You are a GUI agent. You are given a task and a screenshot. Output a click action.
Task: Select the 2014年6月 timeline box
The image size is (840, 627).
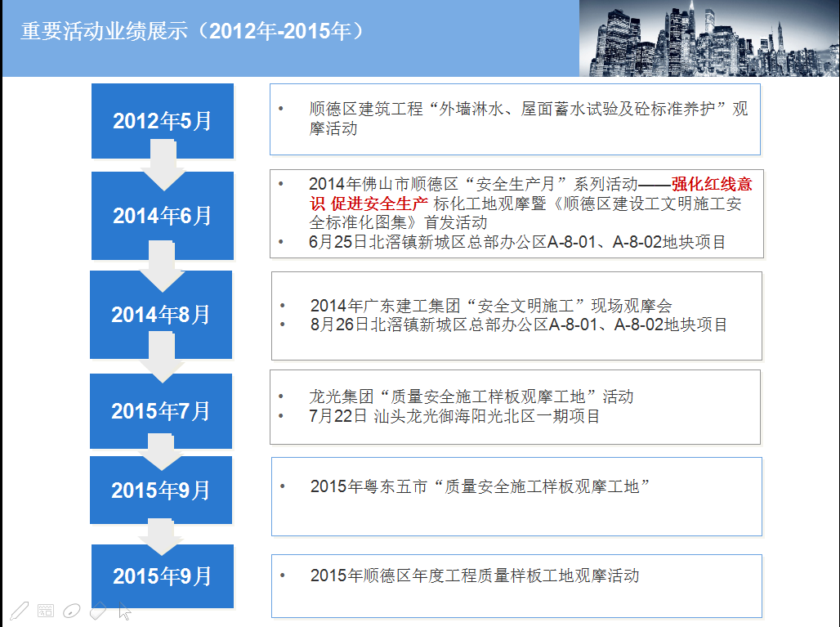point(162,215)
